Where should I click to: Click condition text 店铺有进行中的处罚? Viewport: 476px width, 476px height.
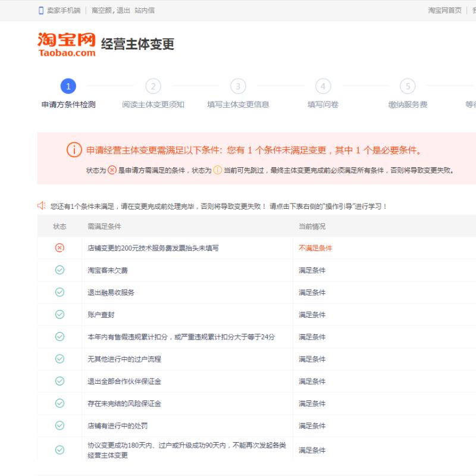[117, 425]
